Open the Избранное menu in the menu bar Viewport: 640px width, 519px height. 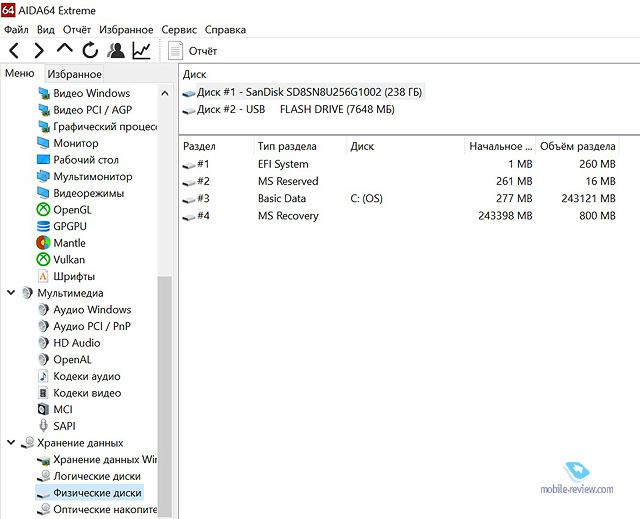click(x=126, y=30)
